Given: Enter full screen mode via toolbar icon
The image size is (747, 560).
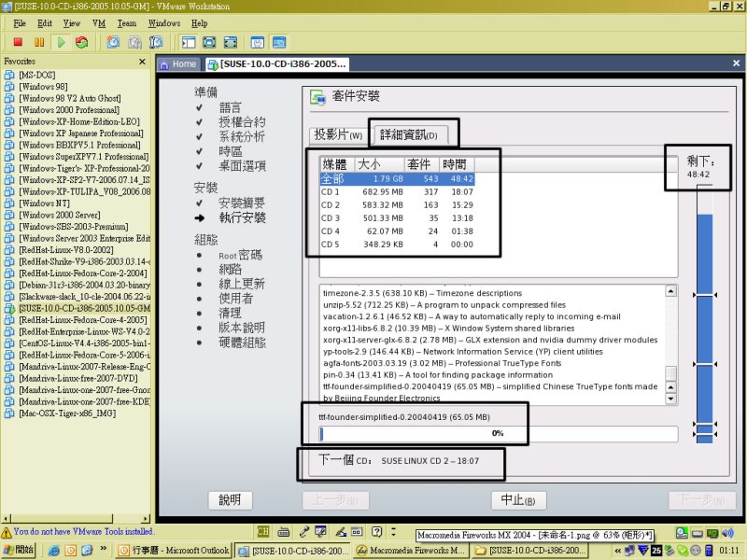Looking at the screenshot, I should [x=209, y=42].
